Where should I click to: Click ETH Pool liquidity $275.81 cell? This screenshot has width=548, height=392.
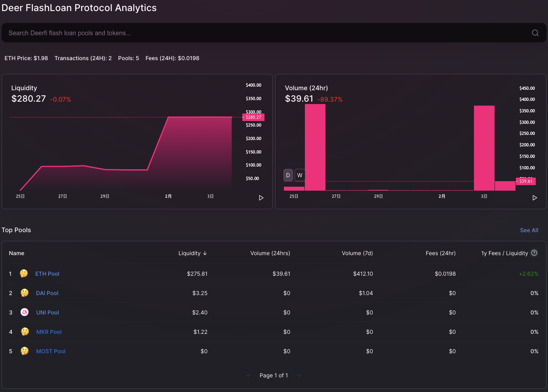(x=197, y=274)
